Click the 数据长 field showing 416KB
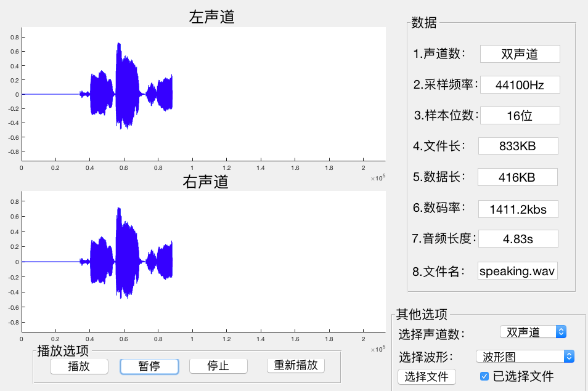This screenshot has width=588, height=391. pyautogui.click(x=520, y=177)
